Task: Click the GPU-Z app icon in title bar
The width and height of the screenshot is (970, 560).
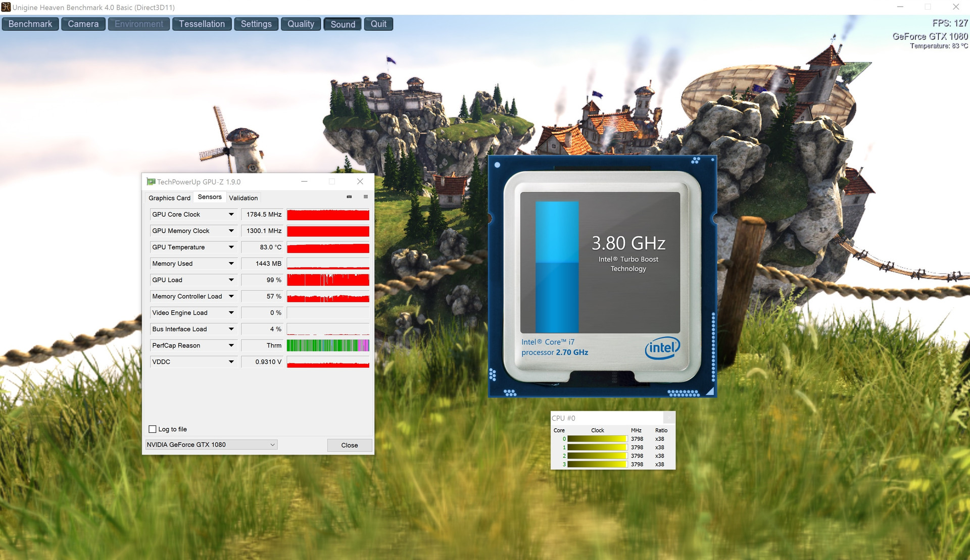Action: pyautogui.click(x=151, y=182)
